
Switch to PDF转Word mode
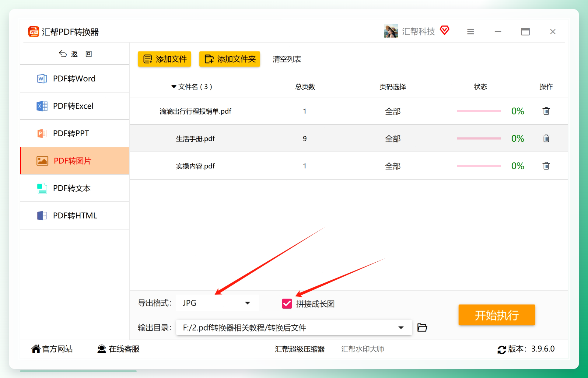click(75, 79)
